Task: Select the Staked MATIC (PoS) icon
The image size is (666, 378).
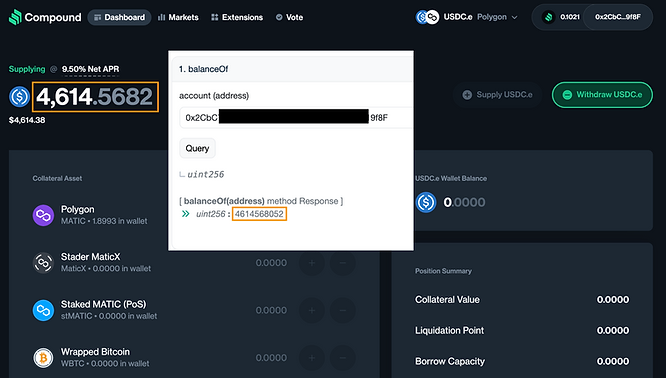Action: pyautogui.click(x=43, y=310)
